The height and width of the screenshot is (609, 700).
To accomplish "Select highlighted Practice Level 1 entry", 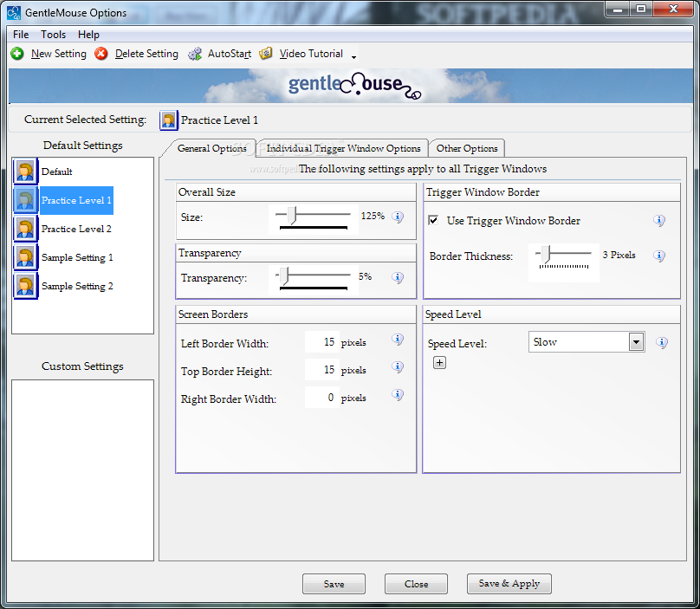I will [x=76, y=200].
